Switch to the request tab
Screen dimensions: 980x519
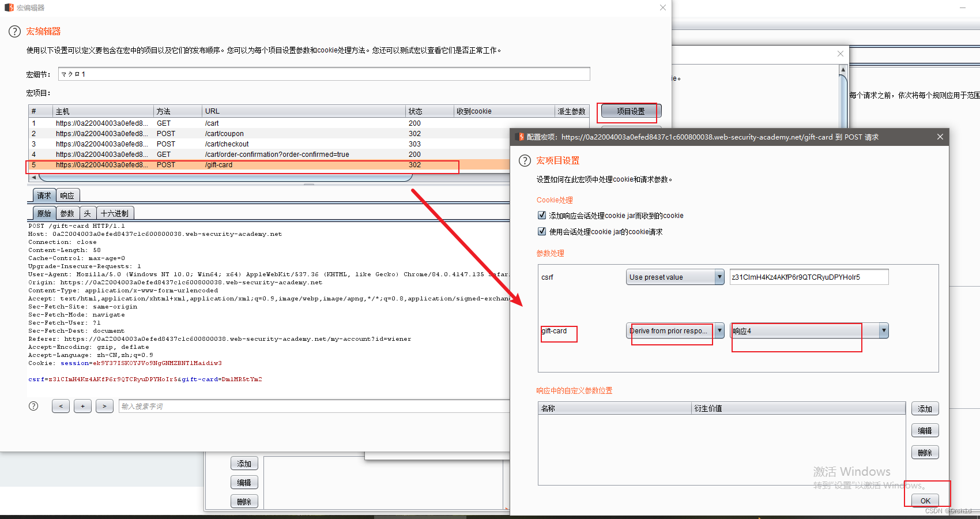pos(44,195)
